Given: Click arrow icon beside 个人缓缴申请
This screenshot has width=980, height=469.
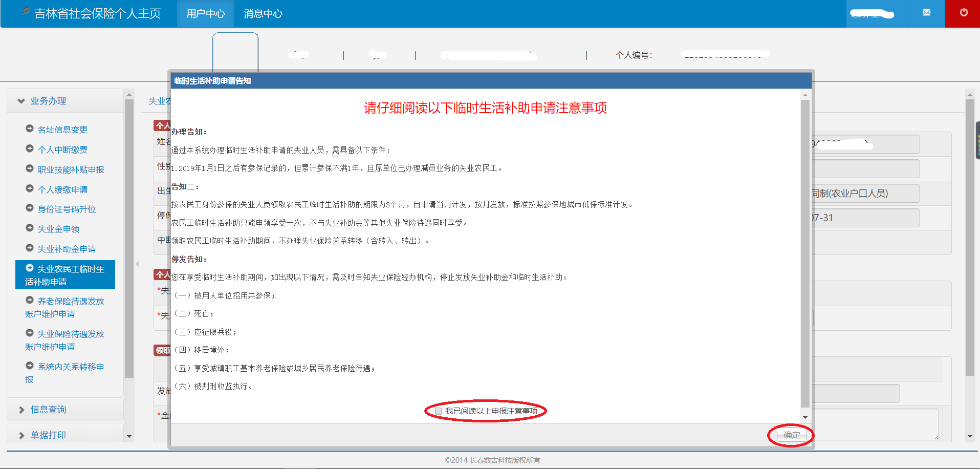Looking at the screenshot, I should tap(30, 188).
